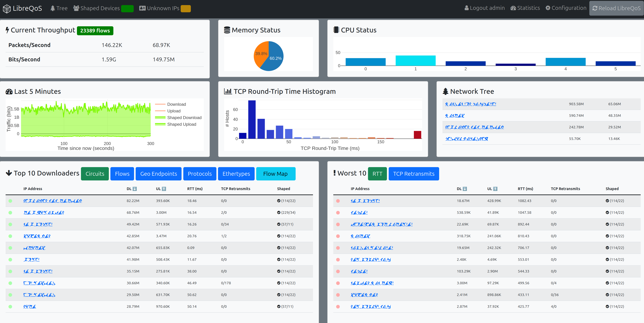Viewport: 644px width, 323px height.
Task: Open Configuration via gear icon
Action: point(548,8)
